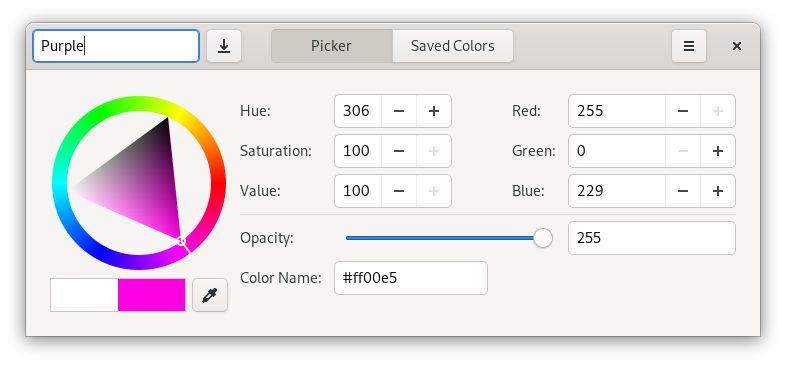Viewport: 786px width, 365px height.
Task: Click the Purple name text field
Action: click(116, 46)
